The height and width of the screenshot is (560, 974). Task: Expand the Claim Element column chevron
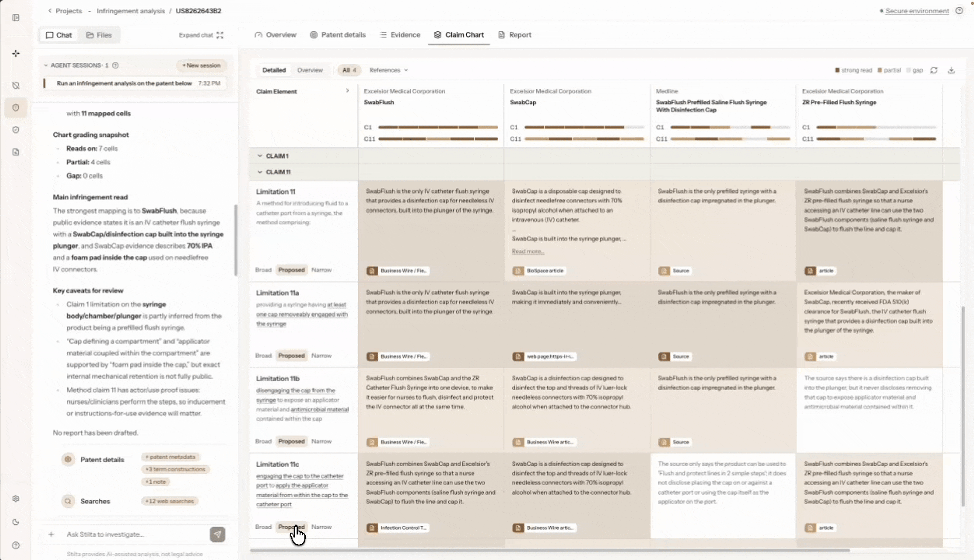click(347, 91)
